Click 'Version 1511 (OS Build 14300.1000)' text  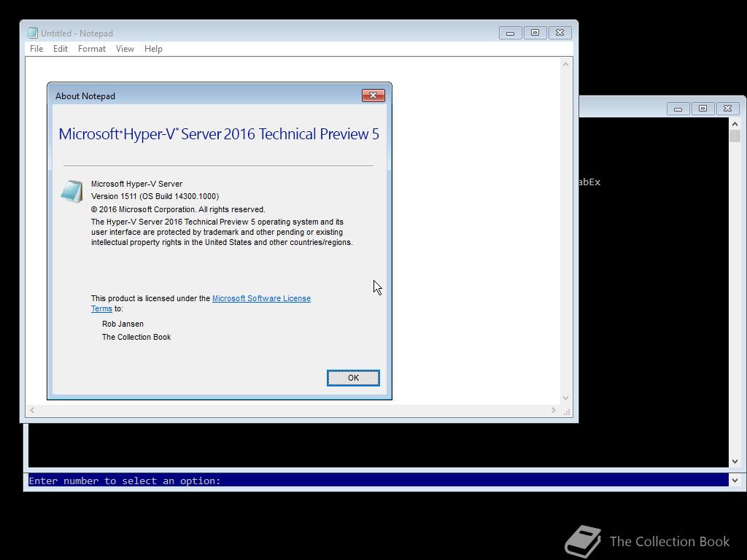point(155,196)
